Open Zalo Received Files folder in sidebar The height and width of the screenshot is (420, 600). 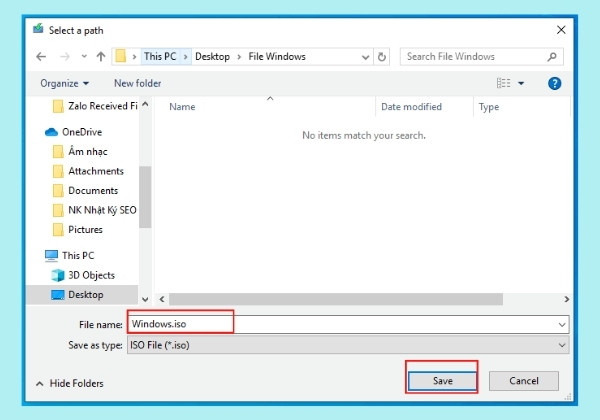(95, 106)
